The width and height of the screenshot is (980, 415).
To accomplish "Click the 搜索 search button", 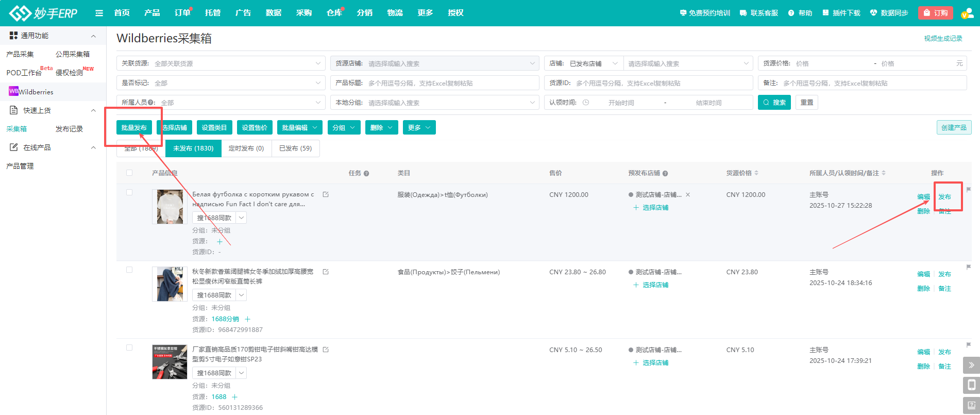I will 774,103.
